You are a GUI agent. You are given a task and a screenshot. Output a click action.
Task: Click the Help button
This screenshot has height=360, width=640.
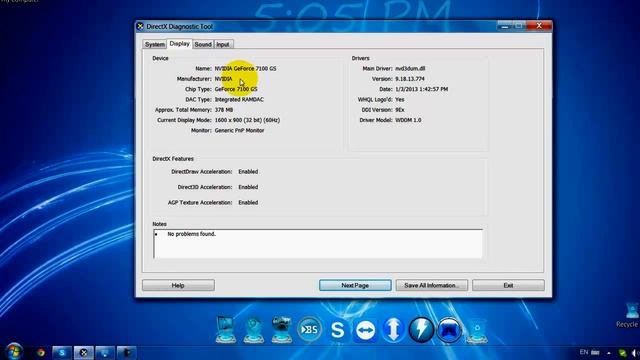178,285
